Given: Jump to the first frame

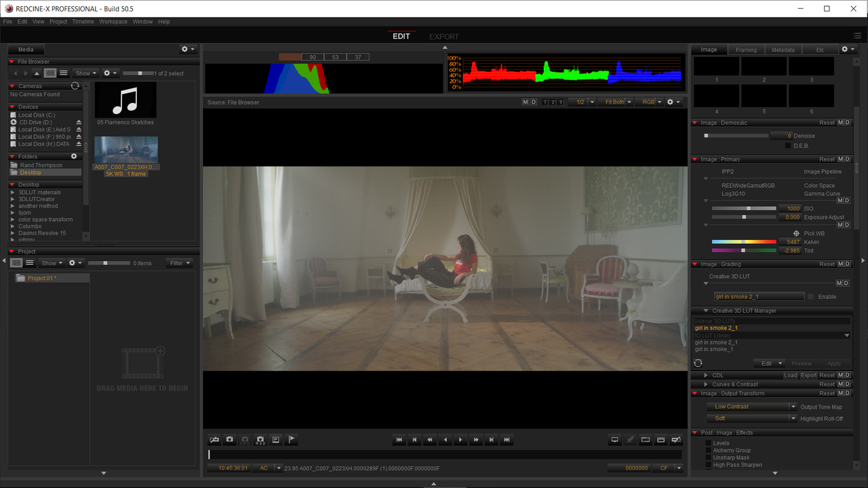Looking at the screenshot, I should tap(399, 440).
